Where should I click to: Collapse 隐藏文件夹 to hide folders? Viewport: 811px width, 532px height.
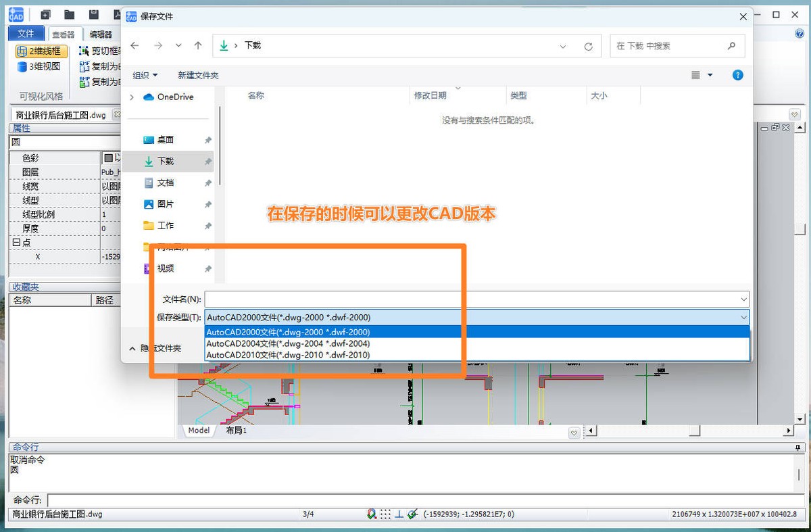[x=160, y=348]
